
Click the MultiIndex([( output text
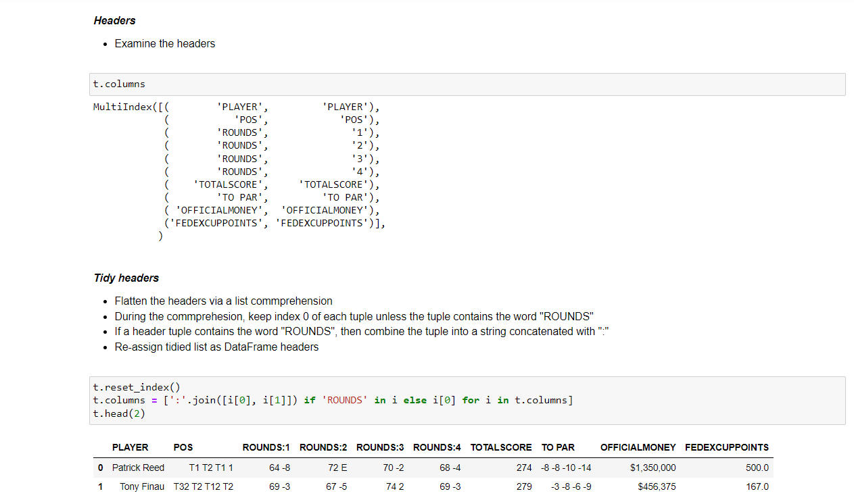click(131, 107)
